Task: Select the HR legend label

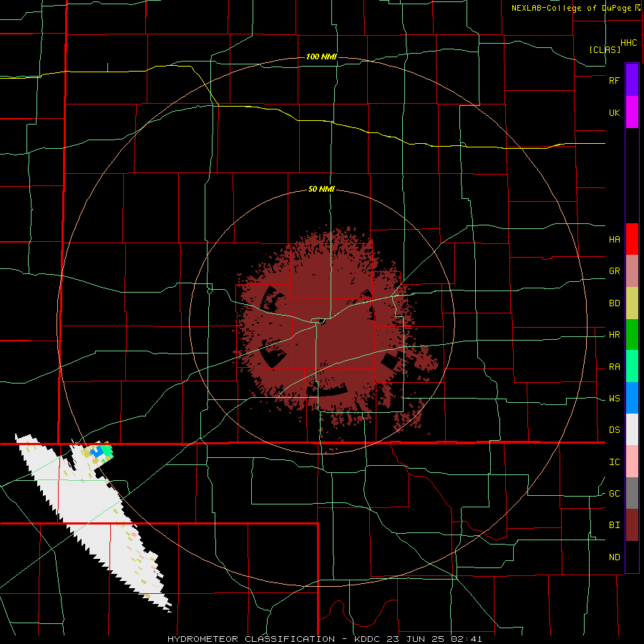Action: pyautogui.click(x=614, y=335)
